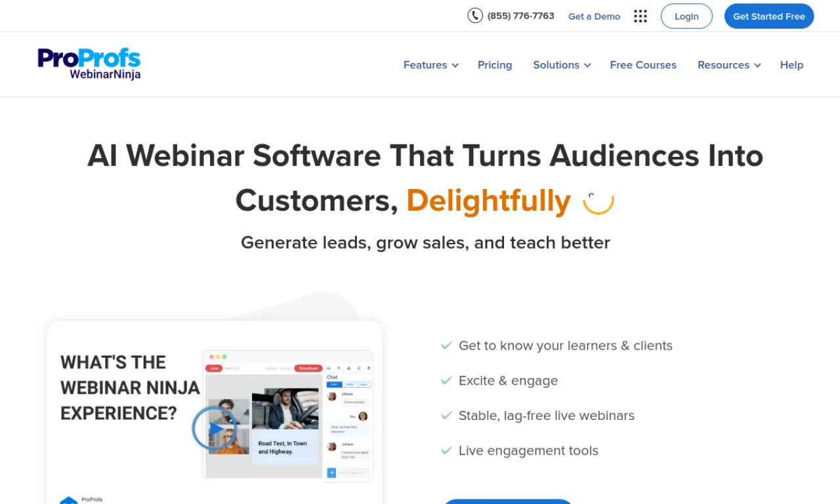Click the phone icon beside the number
840x504 pixels.
tap(475, 16)
